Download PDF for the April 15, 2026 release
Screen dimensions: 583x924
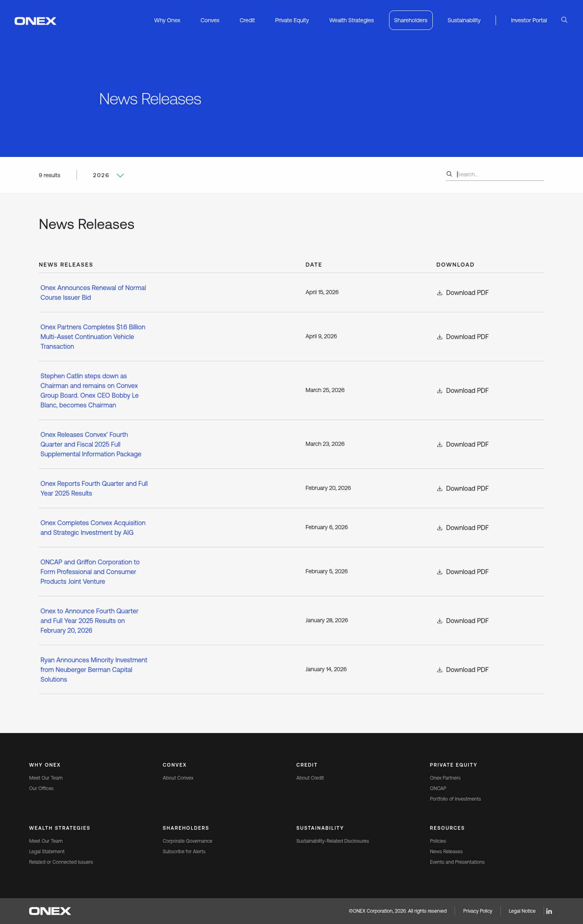coord(463,292)
